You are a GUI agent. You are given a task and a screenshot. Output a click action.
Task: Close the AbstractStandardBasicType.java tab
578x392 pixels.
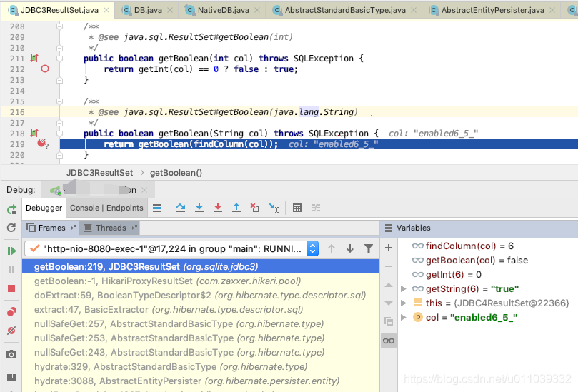click(414, 10)
